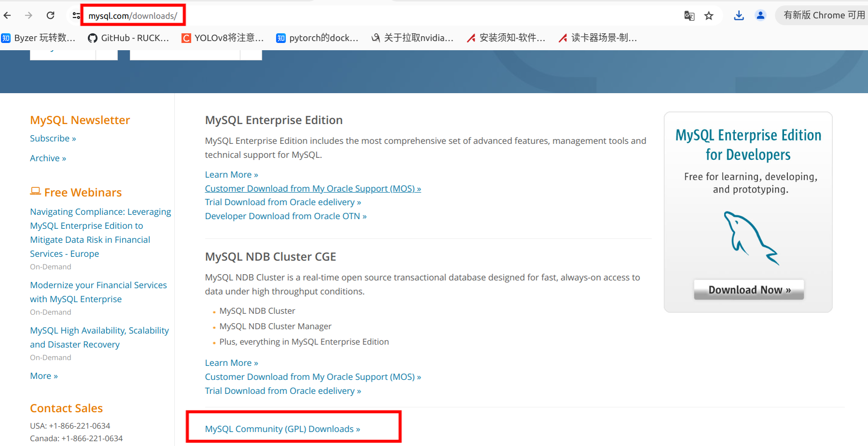868x446 pixels.
Task: Open site information icon in address bar
Action: point(76,15)
